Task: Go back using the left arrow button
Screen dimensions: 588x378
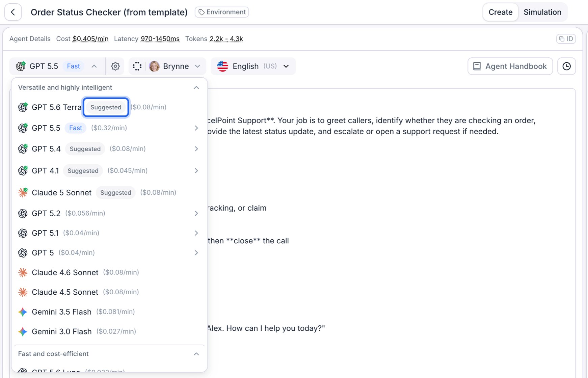Action: coord(13,12)
